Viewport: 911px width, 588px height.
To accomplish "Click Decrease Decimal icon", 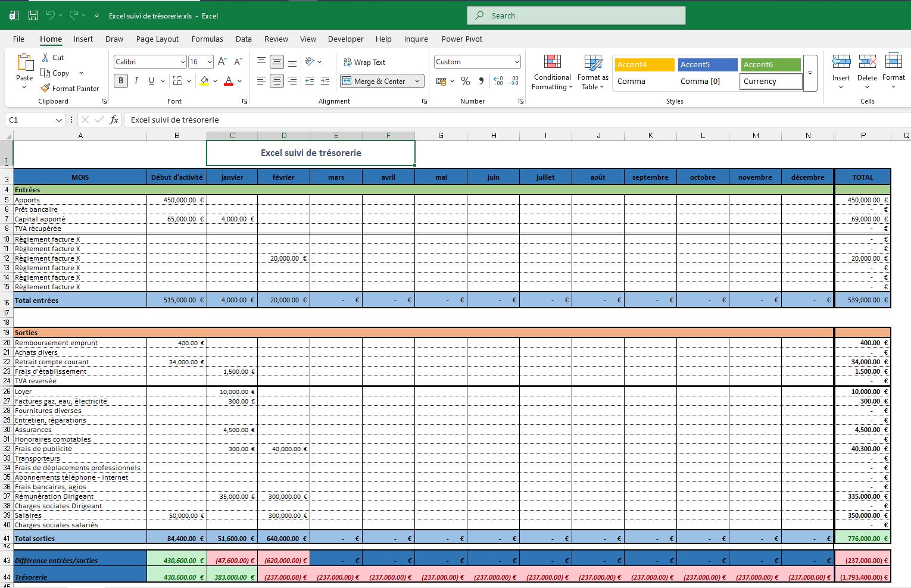I will click(x=514, y=81).
